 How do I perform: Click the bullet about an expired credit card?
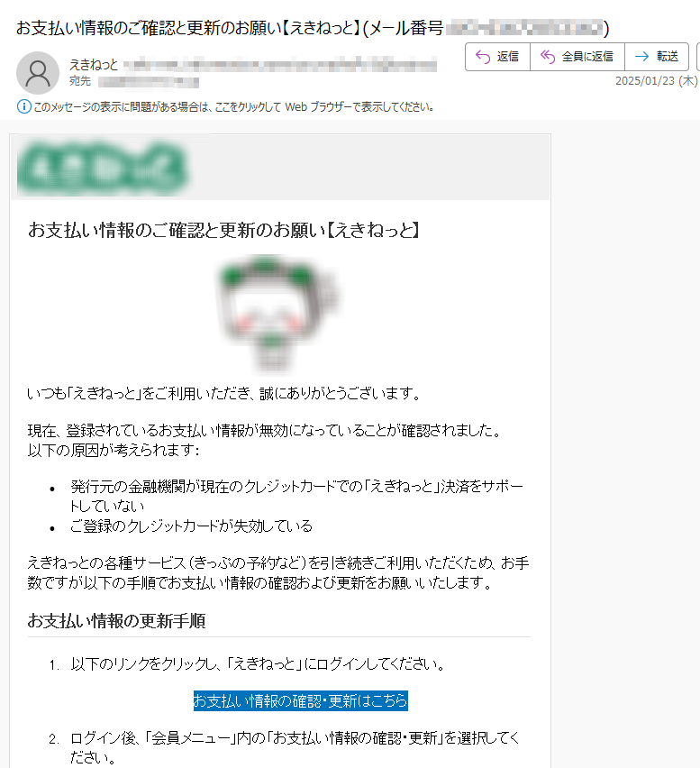coord(191,526)
